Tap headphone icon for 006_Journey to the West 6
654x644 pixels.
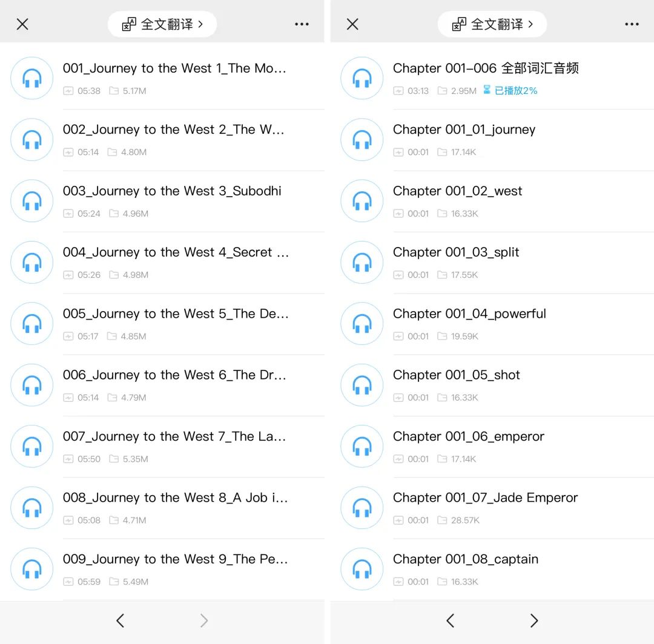pos(31,385)
